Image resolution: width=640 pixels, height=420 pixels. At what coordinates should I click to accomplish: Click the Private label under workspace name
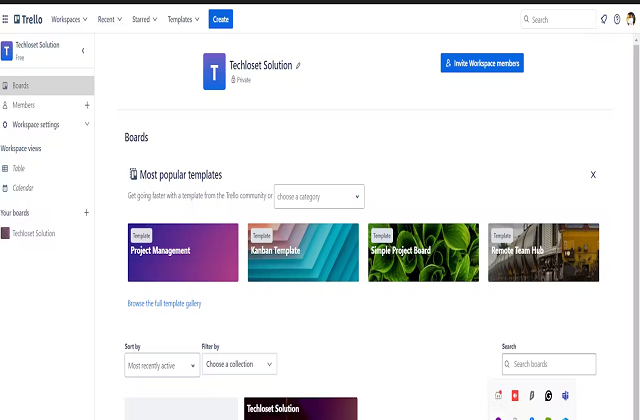[x=244, y=80]
